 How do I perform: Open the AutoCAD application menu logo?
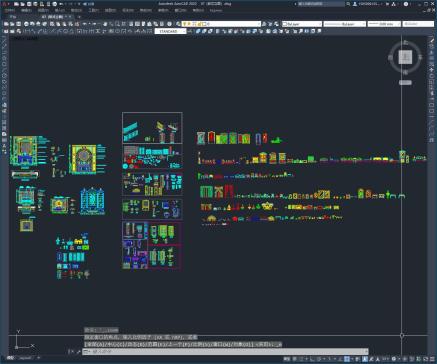5,4
